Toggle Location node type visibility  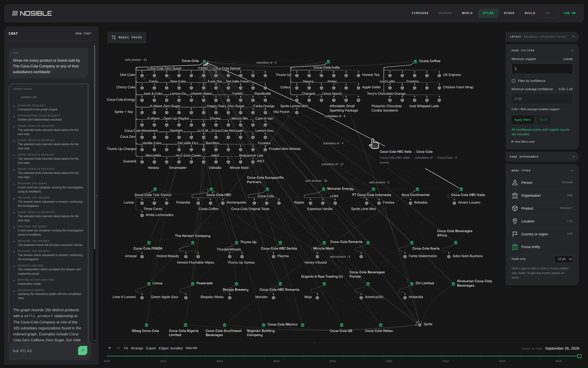point(542,221)
